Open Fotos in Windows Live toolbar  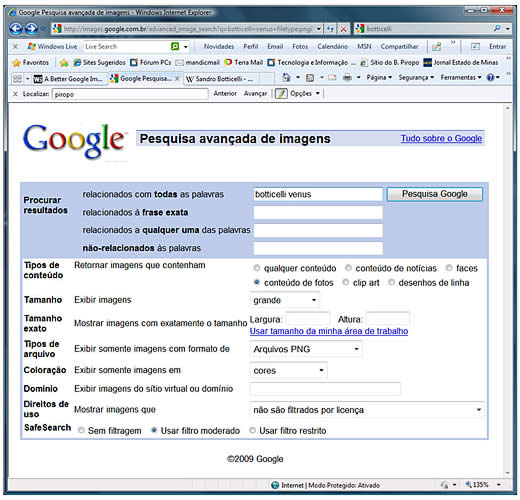tap(300, 47)
